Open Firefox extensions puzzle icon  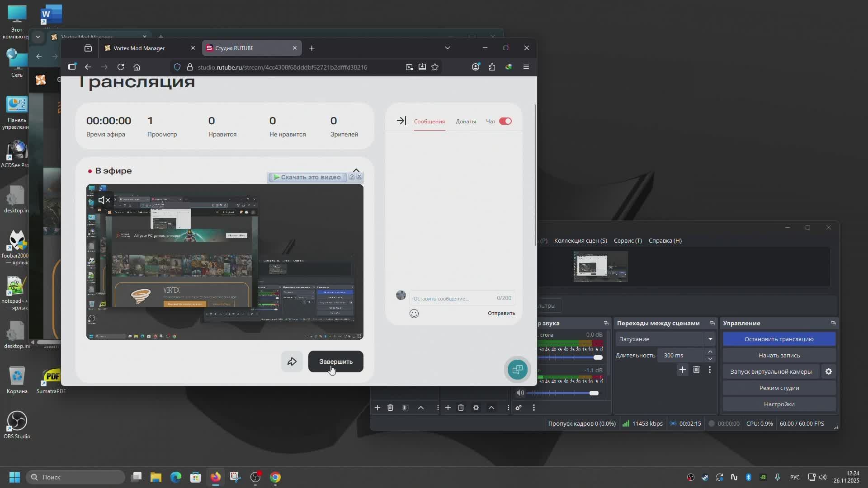point(492,67)
